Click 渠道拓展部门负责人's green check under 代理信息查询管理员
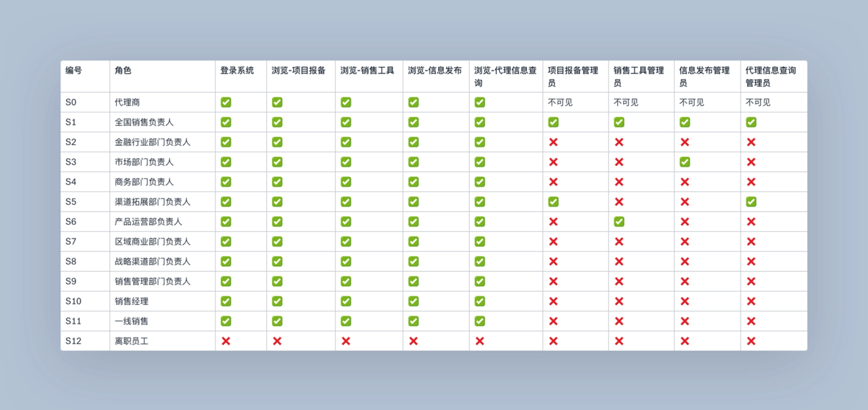This screenshot has width=868, height=410. coord(751,202)
